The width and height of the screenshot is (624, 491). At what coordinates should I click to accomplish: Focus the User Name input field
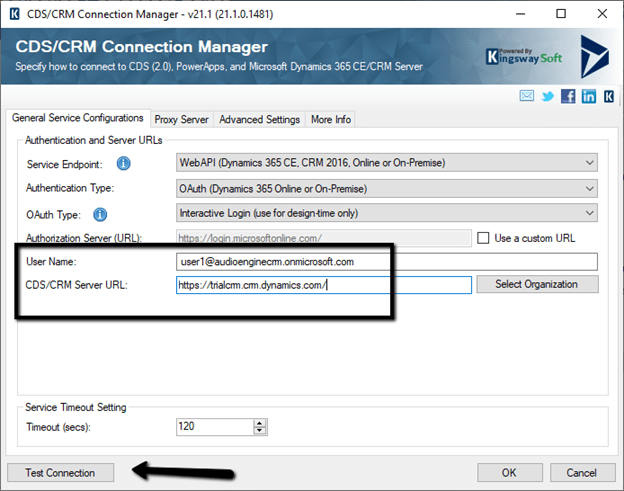pos(387,262)
